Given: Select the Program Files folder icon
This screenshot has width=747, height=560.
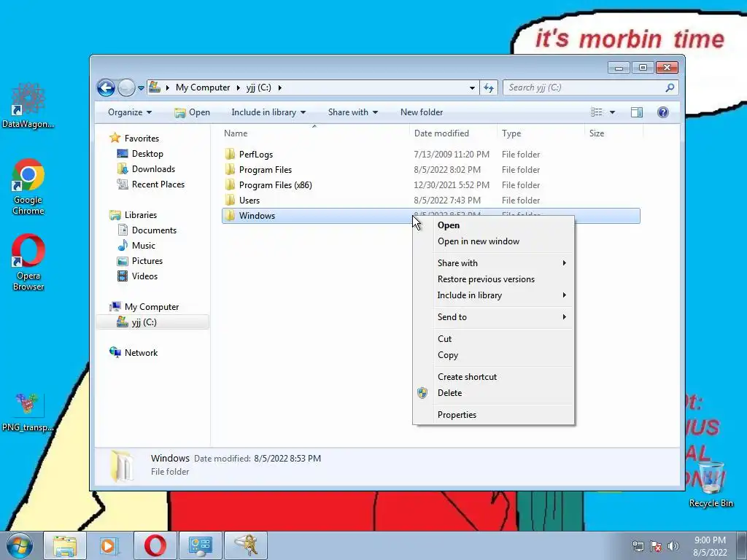Looking at the screenshot, I should [x=230, y=169].
